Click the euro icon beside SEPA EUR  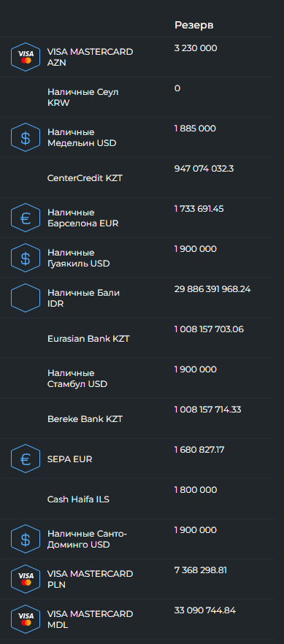point(26,459)
